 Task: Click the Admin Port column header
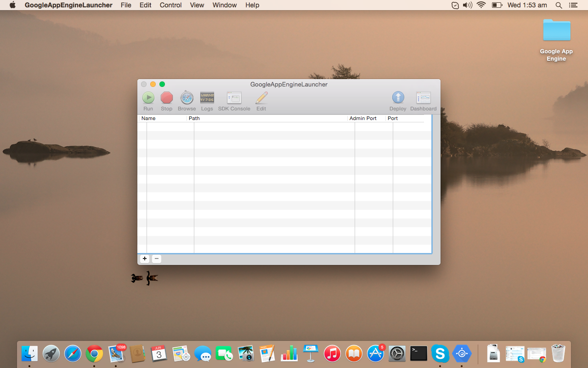pyautogui.click(x=366, y=118)
